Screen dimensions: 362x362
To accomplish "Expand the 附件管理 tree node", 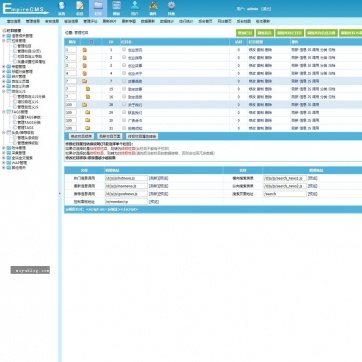I will tap(4, 148).
